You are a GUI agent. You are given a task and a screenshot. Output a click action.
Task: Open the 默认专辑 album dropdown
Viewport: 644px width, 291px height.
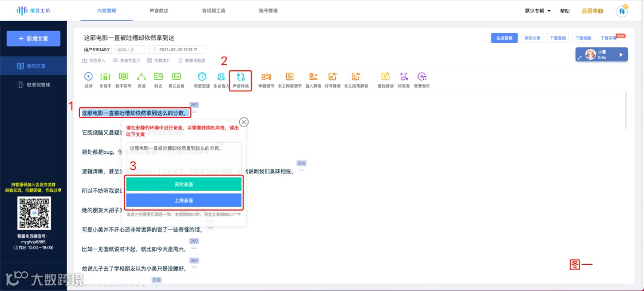coord(538,11)
